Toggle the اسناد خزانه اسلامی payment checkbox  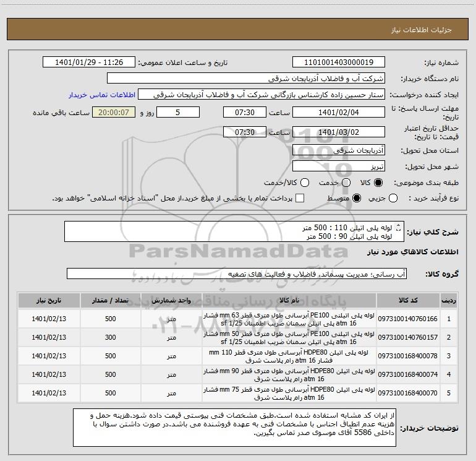coord(300,198)
